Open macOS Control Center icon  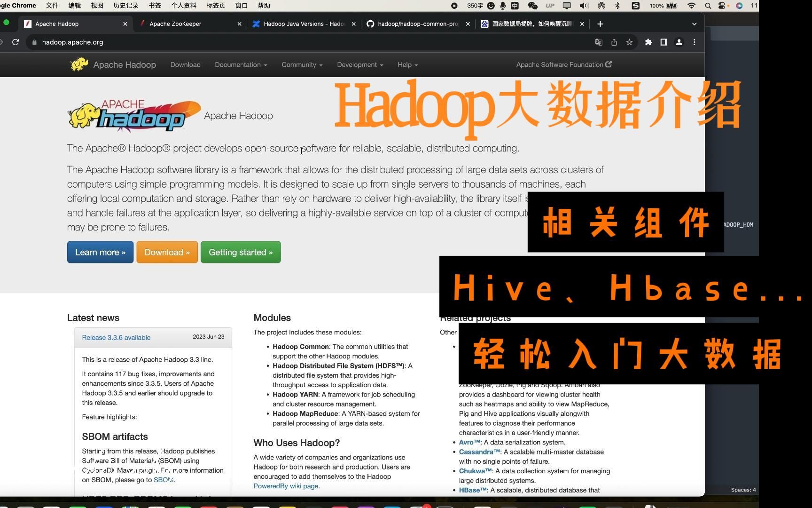pos(722,6)
